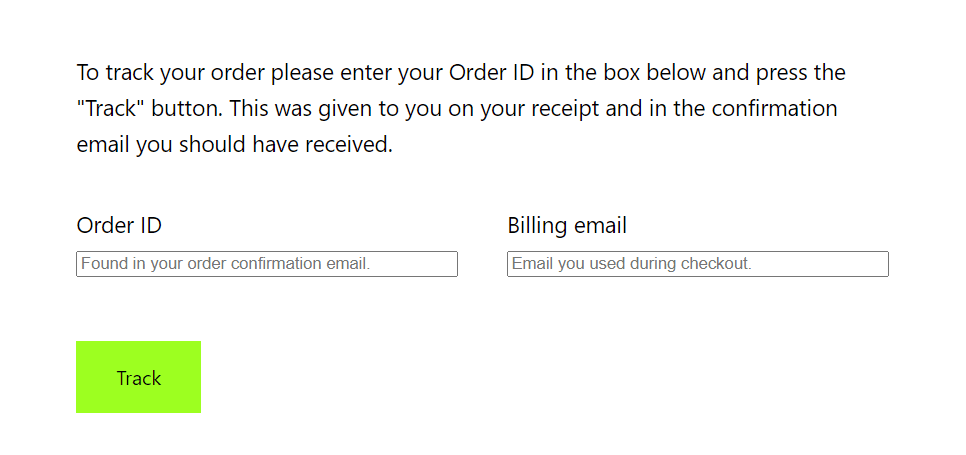Screen dimensions: 966x455
Task: Click the "Billing email" field label
Action: [x=567, y=225]
